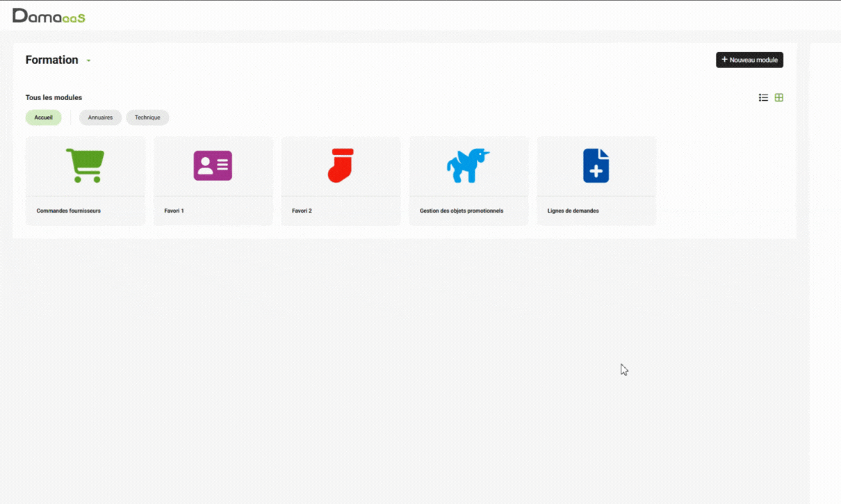Open the Commandes fournisseurs shopping cart icon
This screenshot has width=841, height=504.
[x=85, y=165]
